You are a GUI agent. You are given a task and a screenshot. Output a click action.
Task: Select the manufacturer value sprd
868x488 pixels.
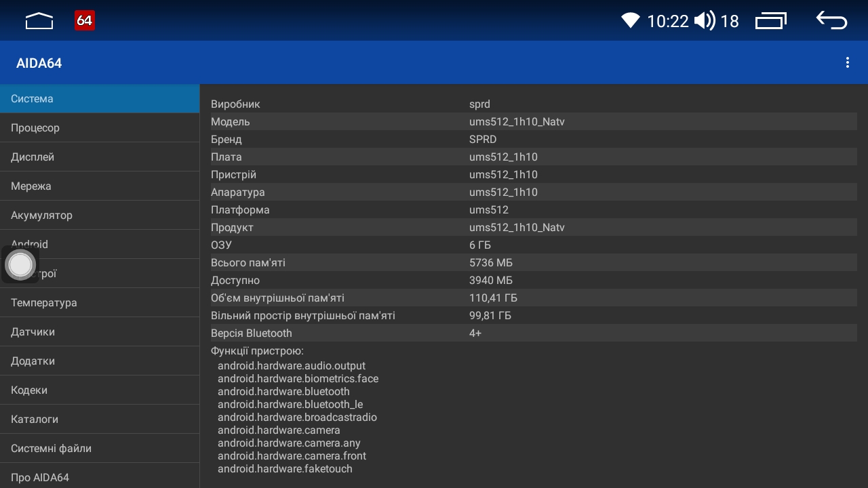479,104
